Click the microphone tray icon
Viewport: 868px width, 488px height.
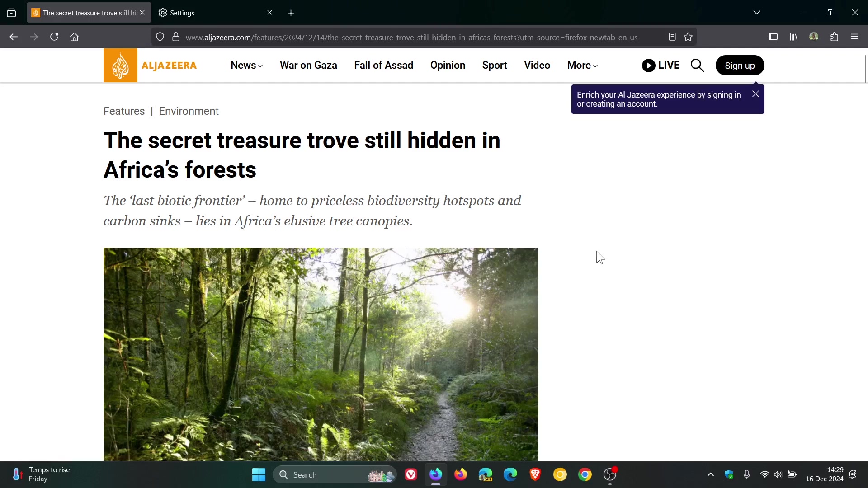click(747, 474)
